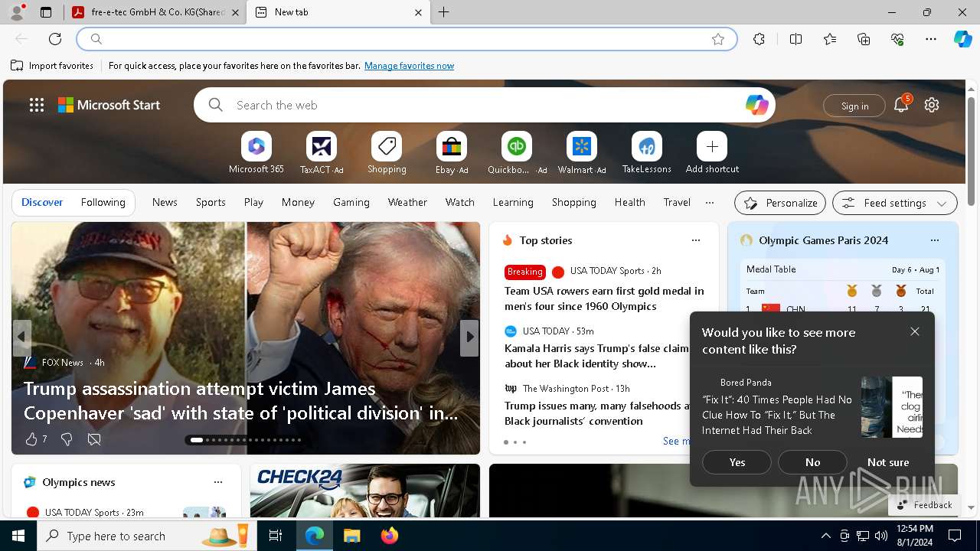Select the Weather category
This screenshot has height=551, width=980.
(407, 203)
